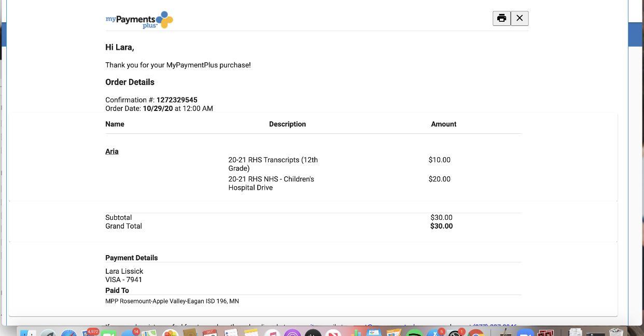
Task: Click the myPaymentsPlus logo
Action: [x=139, y=20]
